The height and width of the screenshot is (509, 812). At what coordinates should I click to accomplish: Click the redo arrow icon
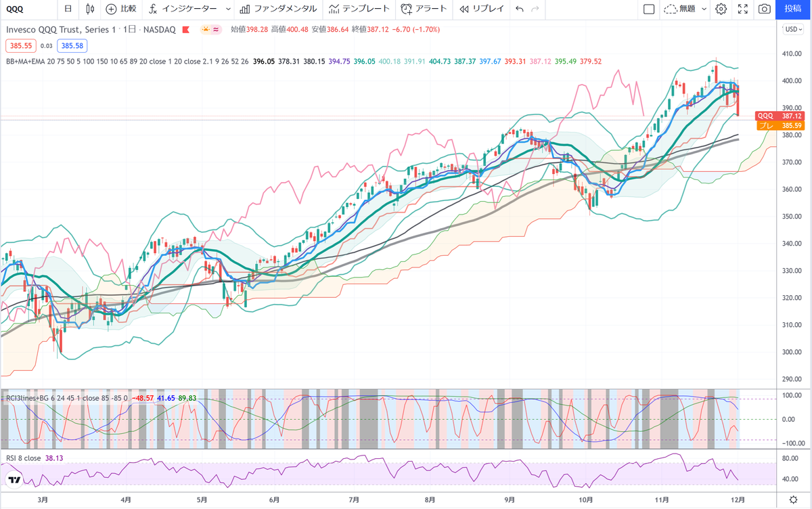point(535,9)
